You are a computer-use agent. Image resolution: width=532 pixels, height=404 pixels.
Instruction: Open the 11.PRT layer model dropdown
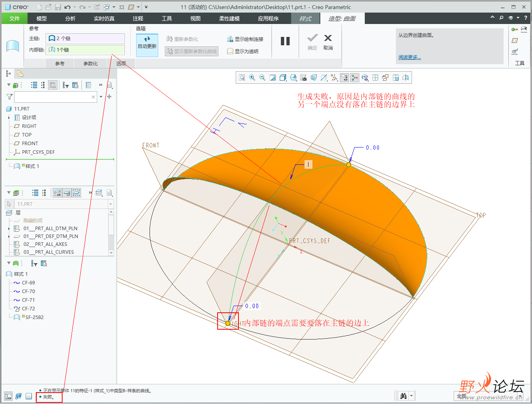tap(111, 204)
